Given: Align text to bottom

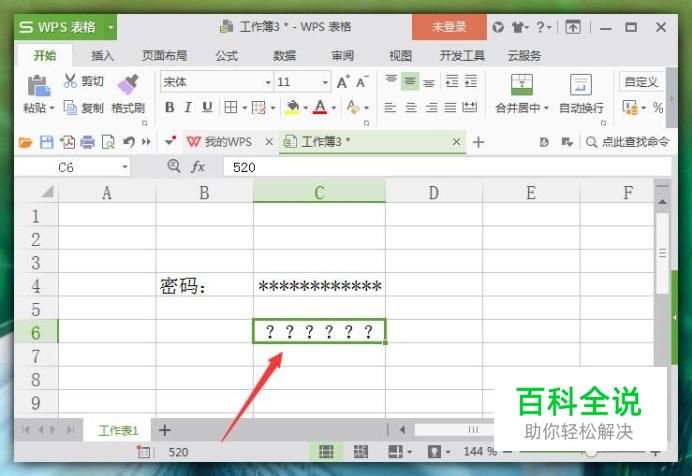Looking at the screenshot, I should click(x=429, y=82).
